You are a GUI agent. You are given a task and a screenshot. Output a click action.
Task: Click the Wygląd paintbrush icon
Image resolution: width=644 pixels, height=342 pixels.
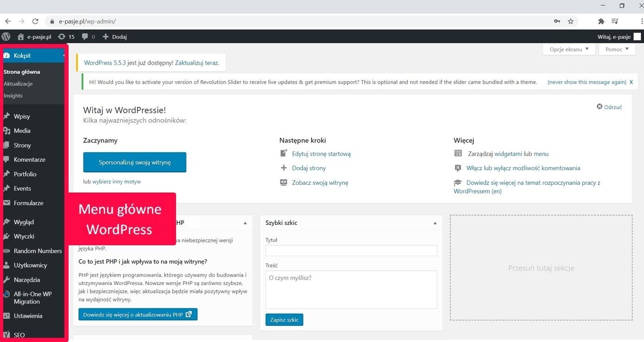pyautogui.click(x=7, y=222)
